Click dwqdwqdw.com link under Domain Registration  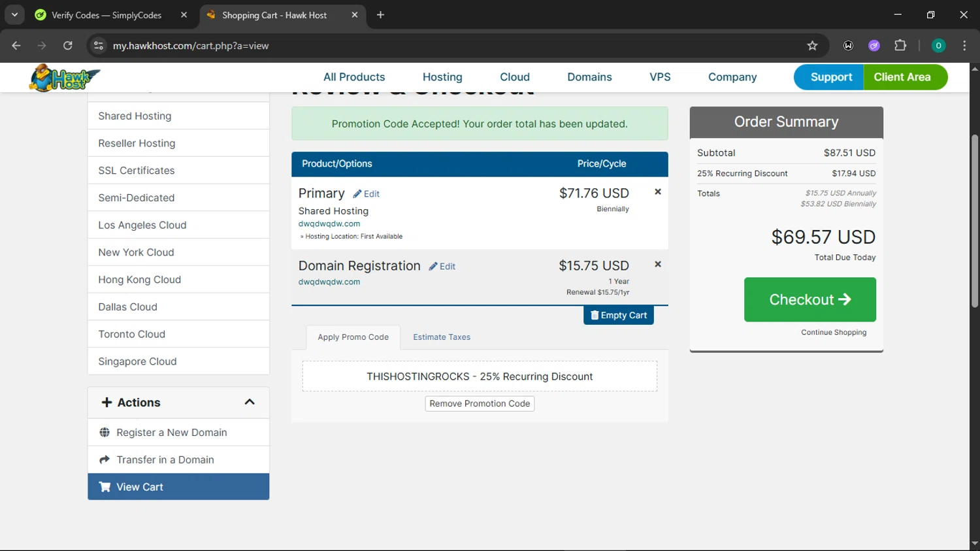coord(329,282)
